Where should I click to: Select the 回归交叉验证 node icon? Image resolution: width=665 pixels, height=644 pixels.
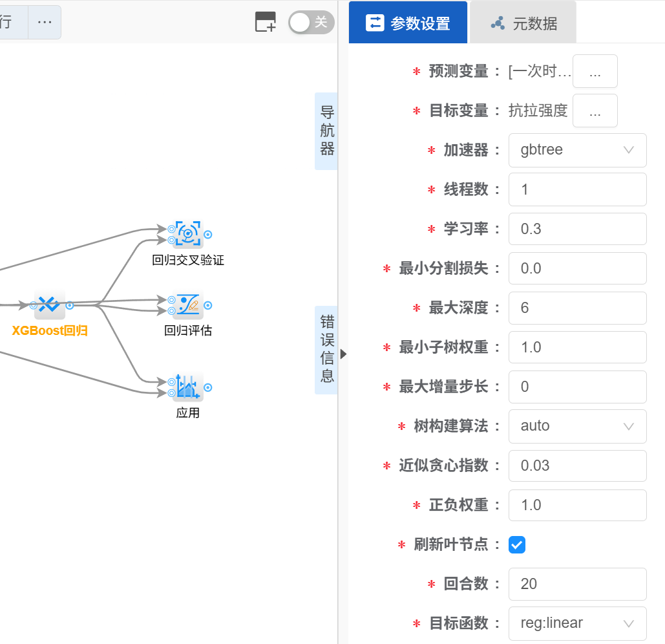188,234
